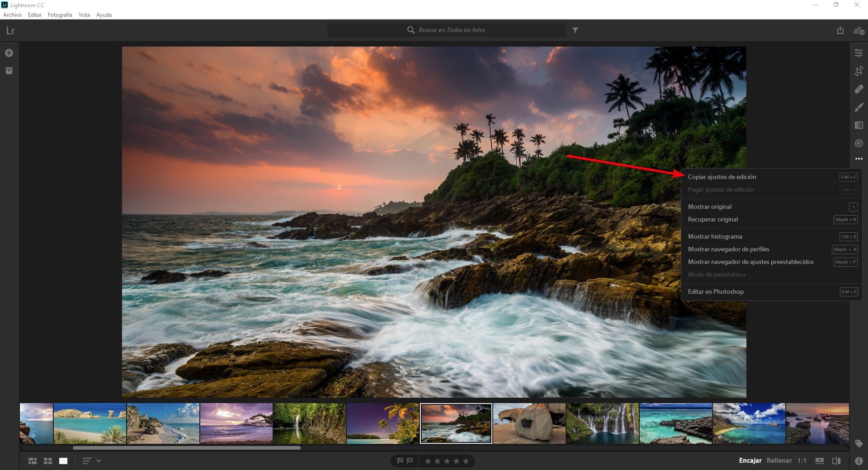Open the Add Photos plus button
Image resolution: width=868 pixels, height=470 pixels.
pyautogui.click(x=9, y=53)
